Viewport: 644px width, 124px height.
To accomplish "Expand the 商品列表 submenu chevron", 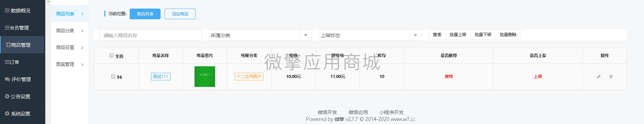I will [x=82, y=14].
